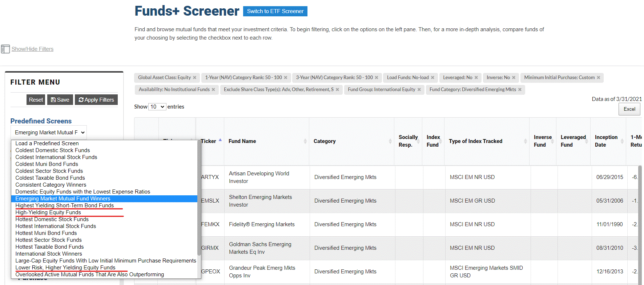The width and height of the screenshot is (644, 285).
Task: Choose Hottest Taxable Bond Funds option
Action: click(104, 247)
